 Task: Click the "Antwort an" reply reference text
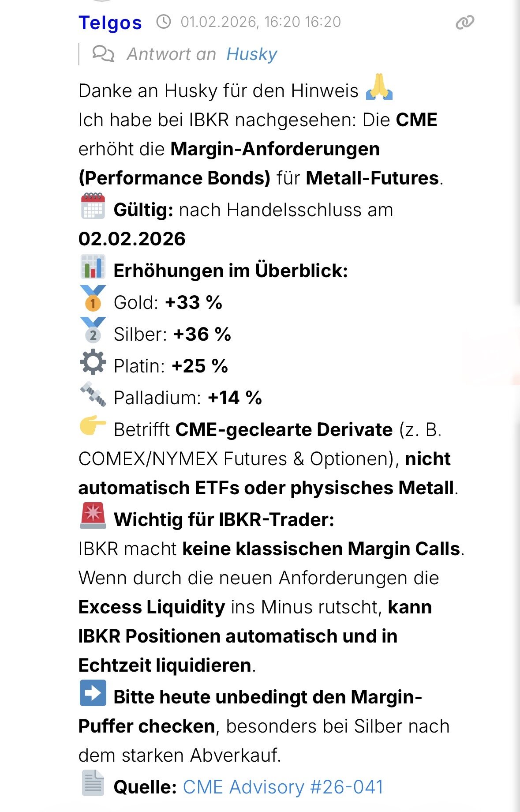(x=171, y=54)
